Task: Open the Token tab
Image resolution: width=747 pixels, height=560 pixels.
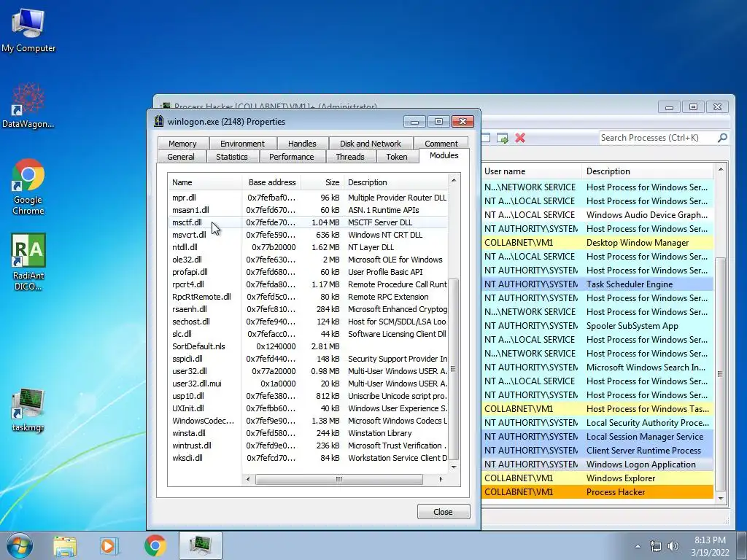Action: click(396, 157)
